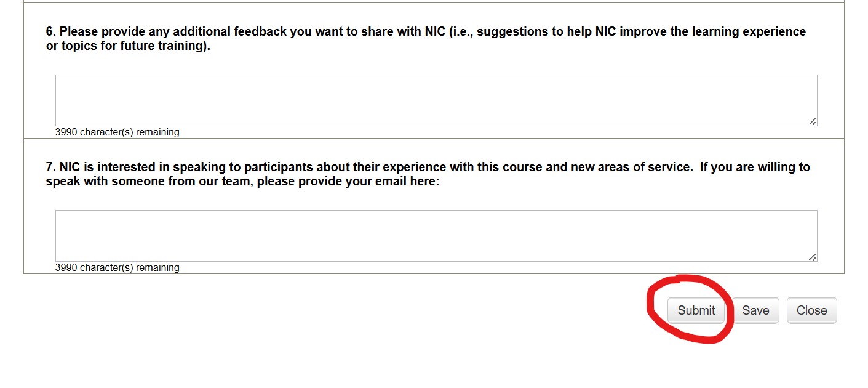This screenshot has width=868, height=388.
Task: Click the resize grip of question 6 text area
Action: point(813,121)
